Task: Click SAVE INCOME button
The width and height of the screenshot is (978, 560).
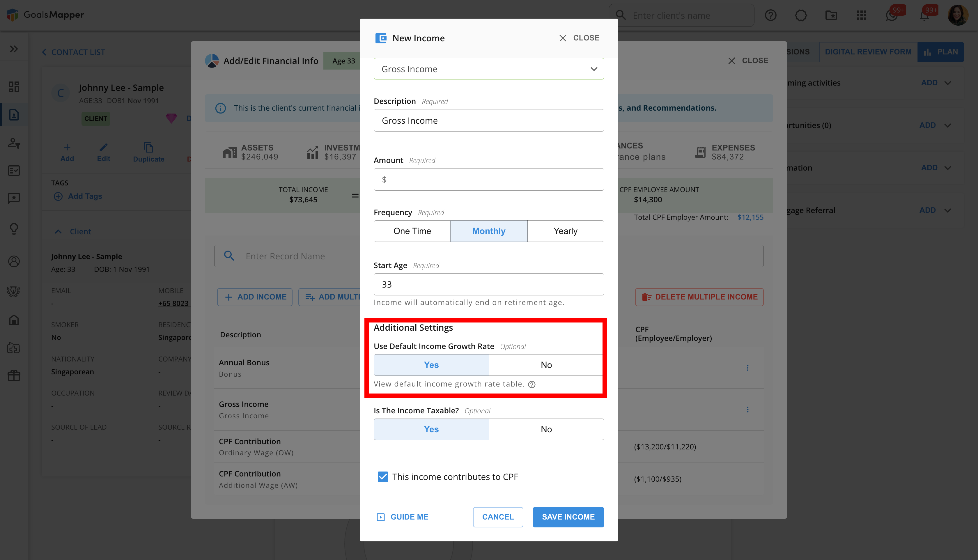Action: coord(568,517)
